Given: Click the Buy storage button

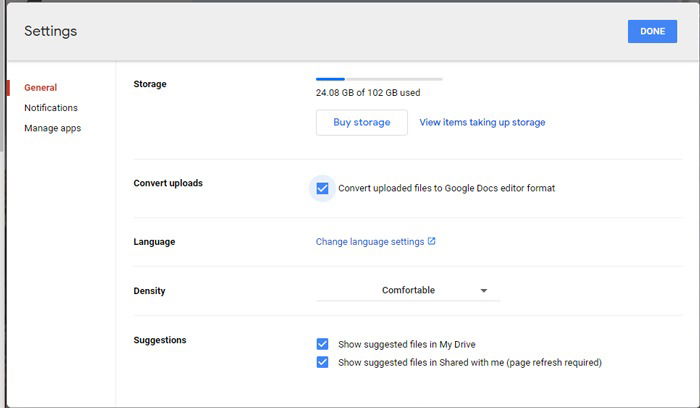Looking at the screenshot, I should pos(362,122).
